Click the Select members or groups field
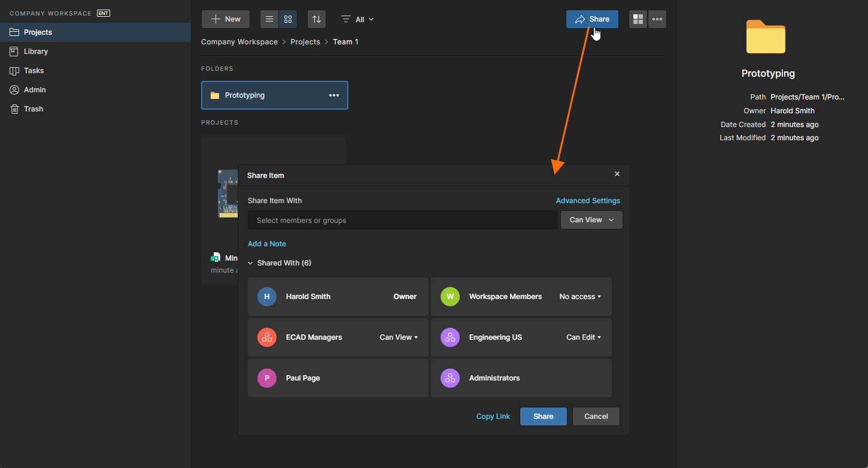The width and height of the screenshot is (868, 468). tap(403, 220)
